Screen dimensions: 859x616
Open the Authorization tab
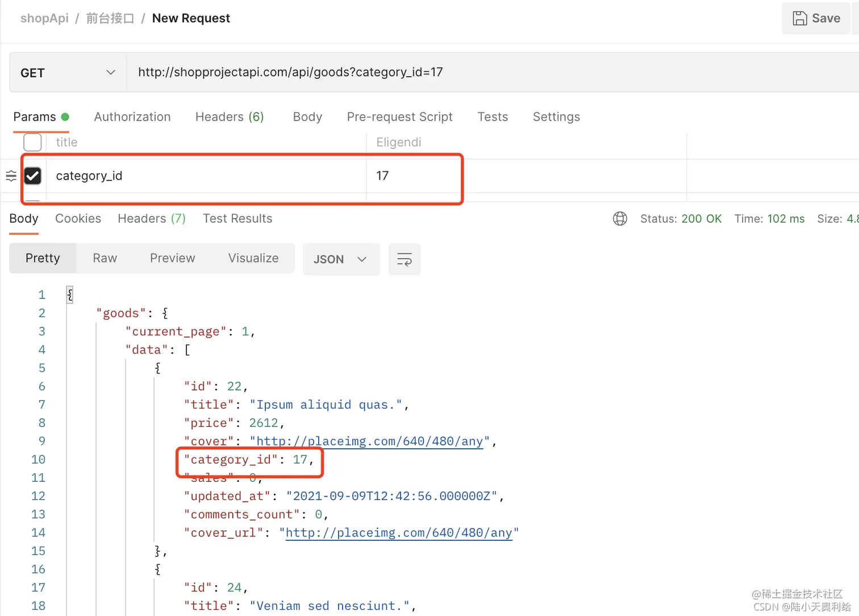tap(132, 117)
